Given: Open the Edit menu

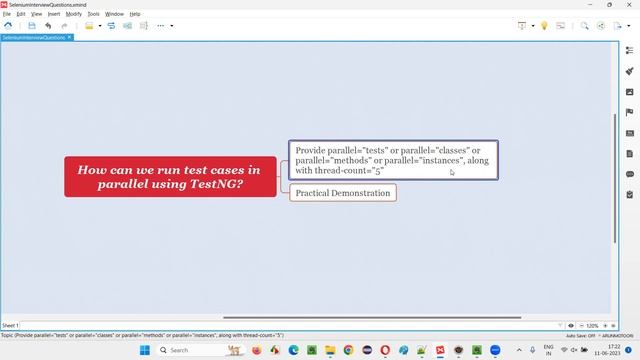Looking at the screenshot, I should 21,14.
